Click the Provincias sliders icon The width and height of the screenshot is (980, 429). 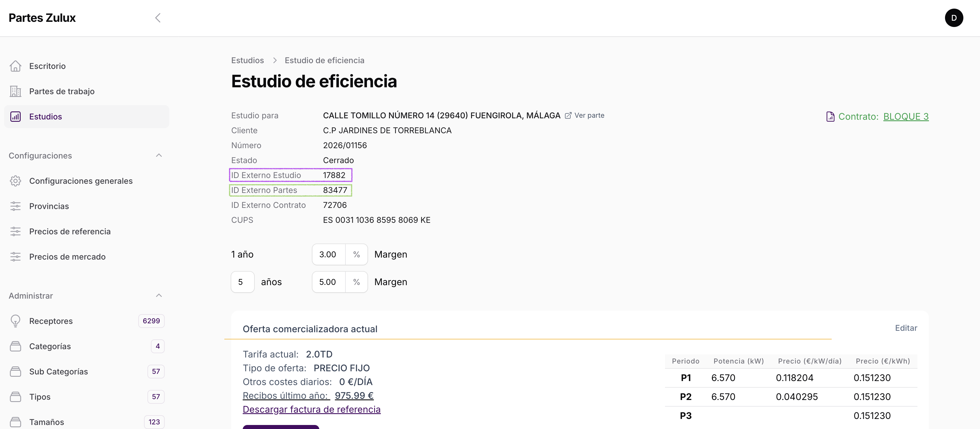[15, 206]
